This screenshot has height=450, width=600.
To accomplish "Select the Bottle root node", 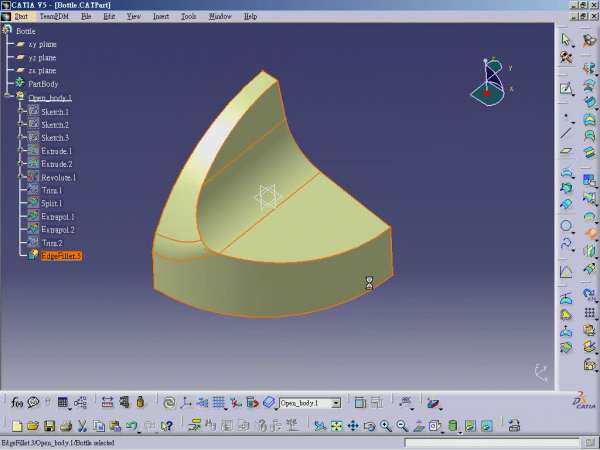I will tap(26, 31).
